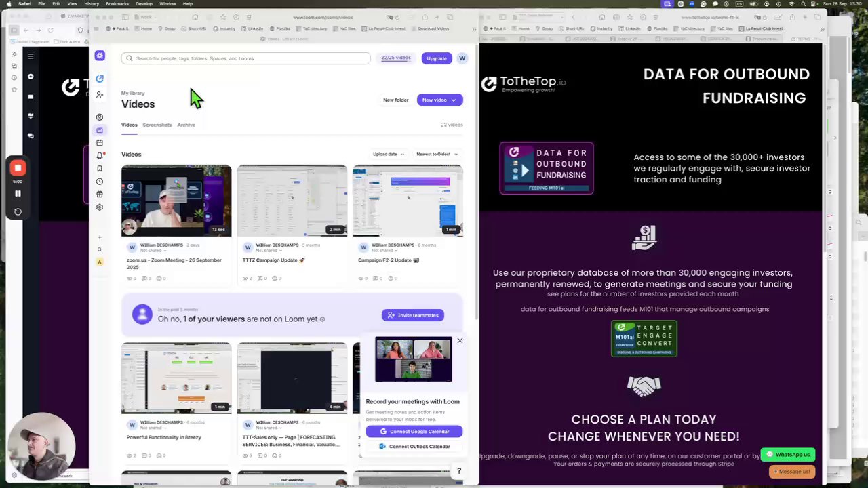Restart the Loom recording
This screenshot has height=488, width=868.
tap(18, 211)
